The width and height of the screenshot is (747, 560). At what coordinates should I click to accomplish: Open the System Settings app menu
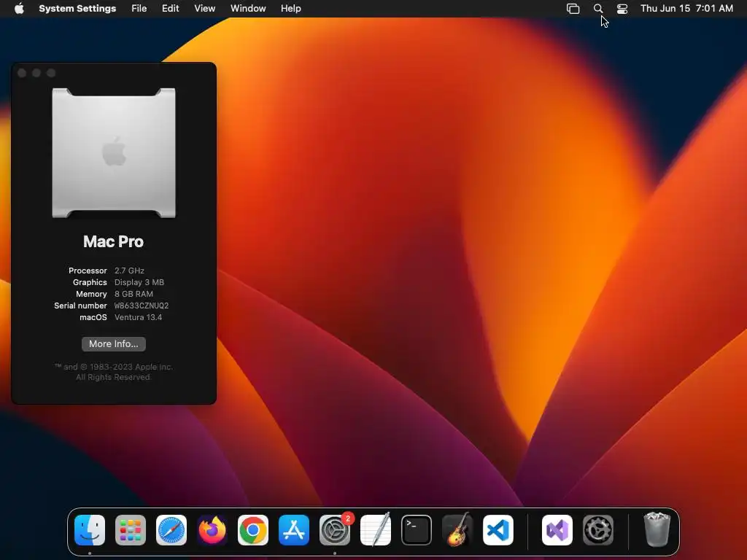[77, 8]
